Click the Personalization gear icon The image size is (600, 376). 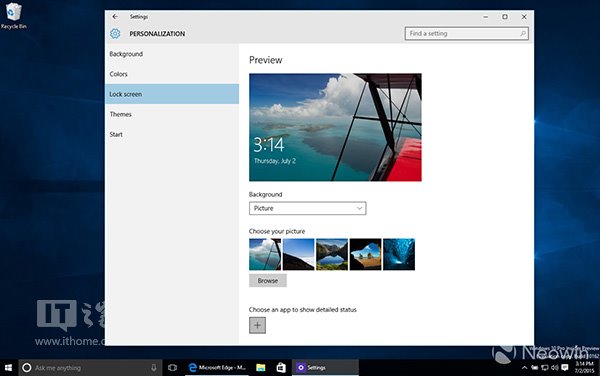[x=115, y=34]
